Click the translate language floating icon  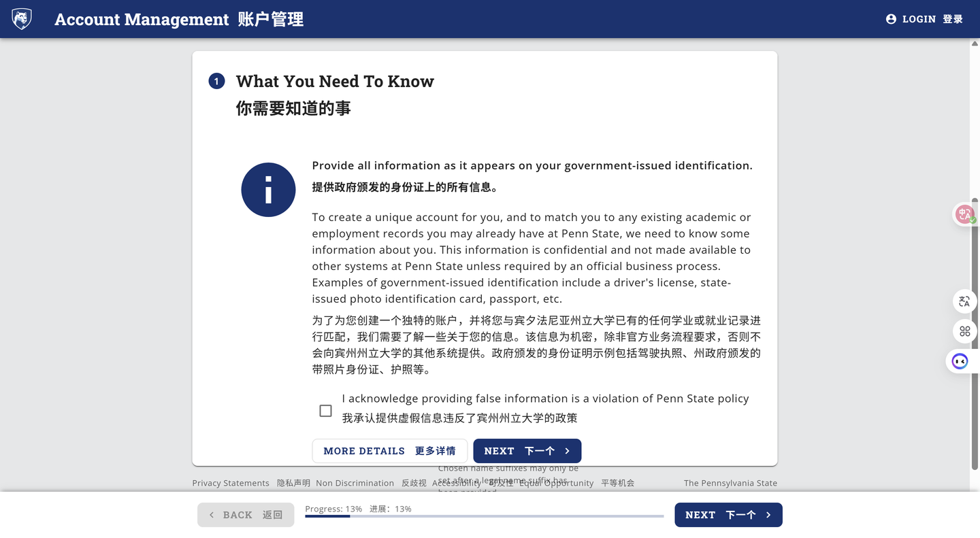[964, 301]
